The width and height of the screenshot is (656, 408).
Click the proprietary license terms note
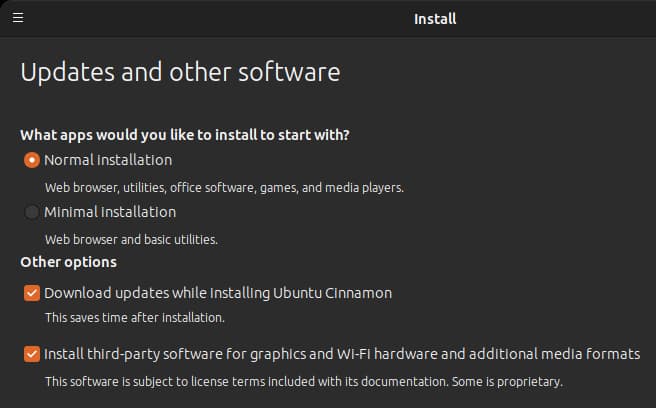point(304,382)
